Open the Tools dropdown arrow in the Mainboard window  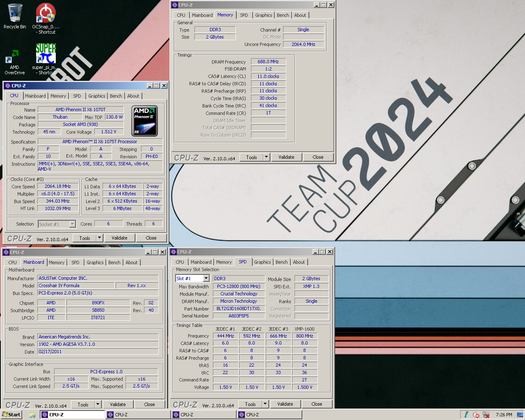(x=98, y=404)
